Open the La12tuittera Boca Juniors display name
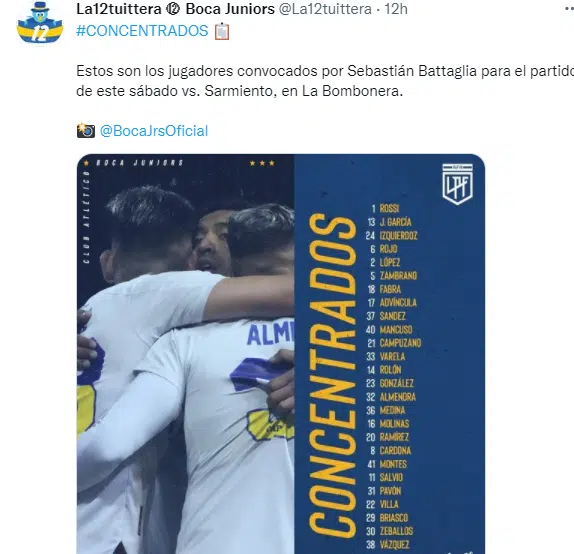574x554 pixels. [x=175, y=9]
